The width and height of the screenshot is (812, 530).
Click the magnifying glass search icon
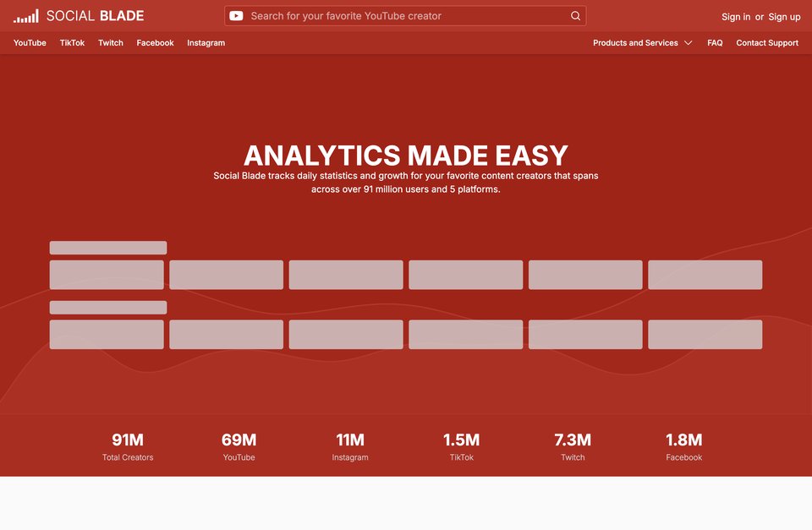click(x=575, y=16)
